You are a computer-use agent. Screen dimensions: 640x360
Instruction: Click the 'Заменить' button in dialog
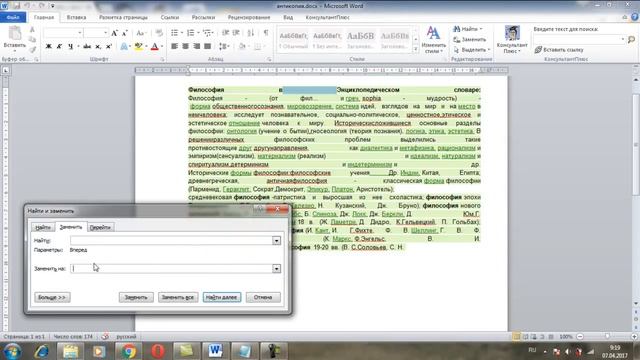point(136,297)
